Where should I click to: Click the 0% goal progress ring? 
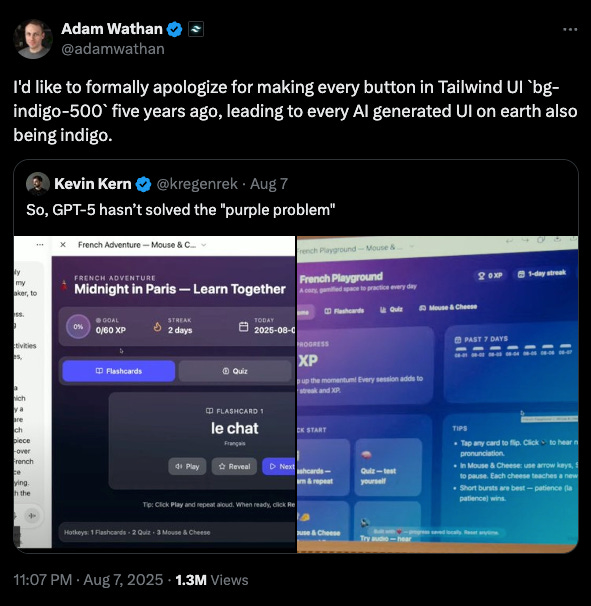click(78, 327)
